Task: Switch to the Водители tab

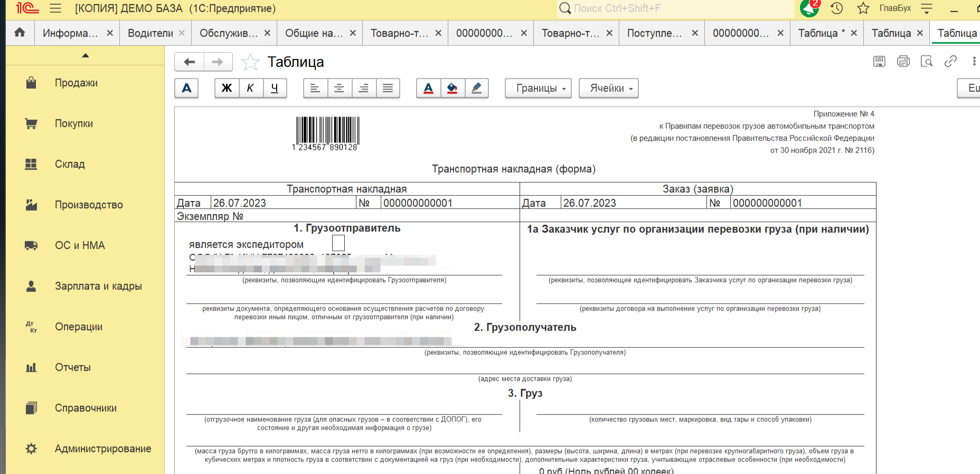Action: pos(150,33)
